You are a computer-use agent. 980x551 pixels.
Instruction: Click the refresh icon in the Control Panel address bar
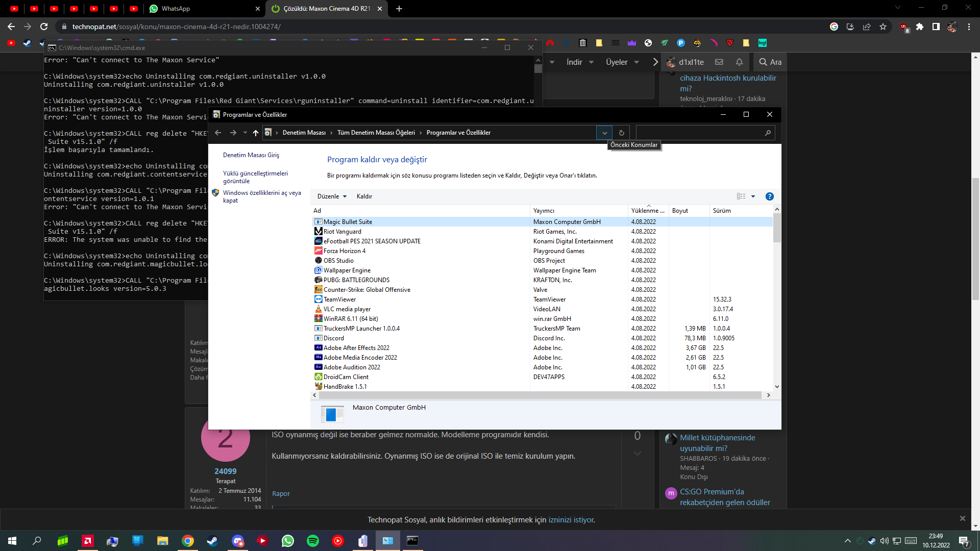tap(621, 133)
